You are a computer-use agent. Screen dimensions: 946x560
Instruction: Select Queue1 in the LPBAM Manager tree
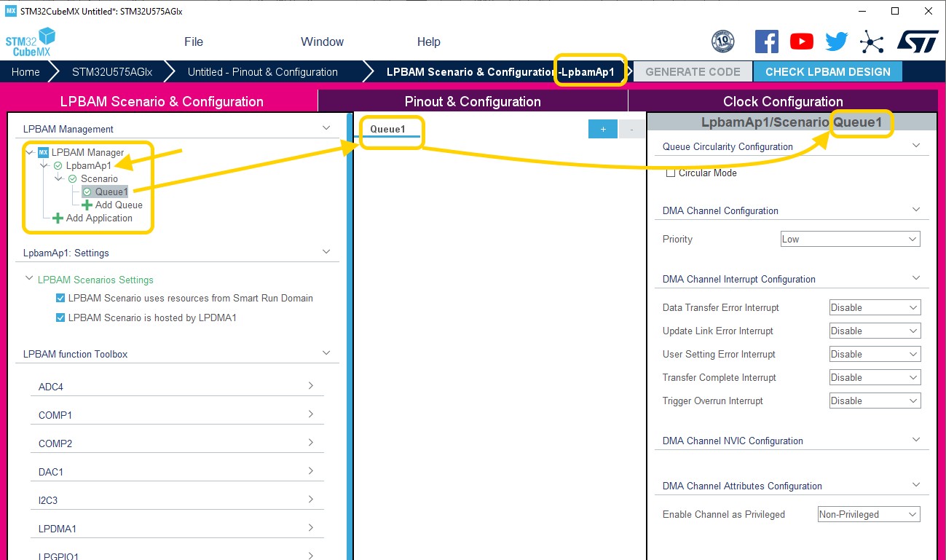click(111, 192)
